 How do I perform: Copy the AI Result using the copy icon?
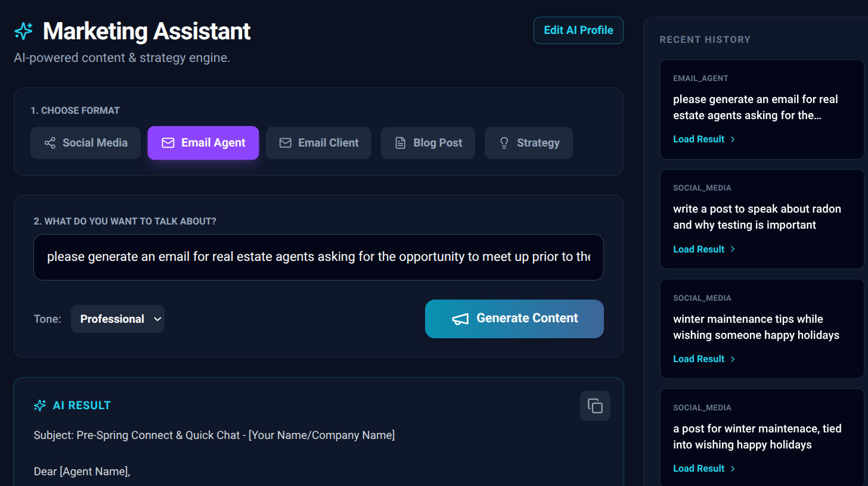(x=594, y=406)
